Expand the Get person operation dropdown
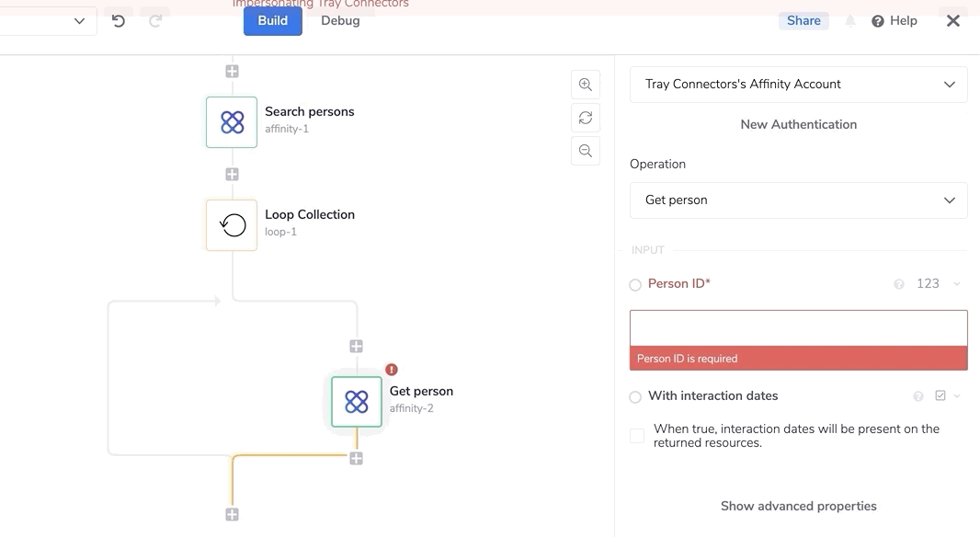 (798, 200)
